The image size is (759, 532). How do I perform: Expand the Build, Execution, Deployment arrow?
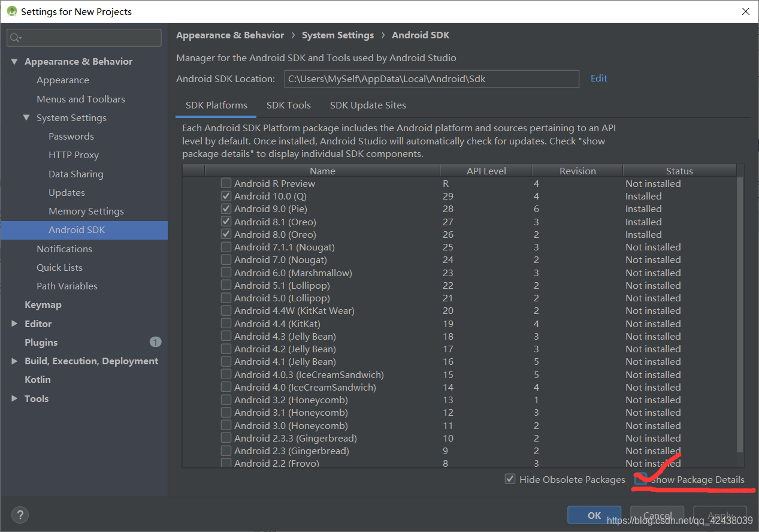pos(14,361)
